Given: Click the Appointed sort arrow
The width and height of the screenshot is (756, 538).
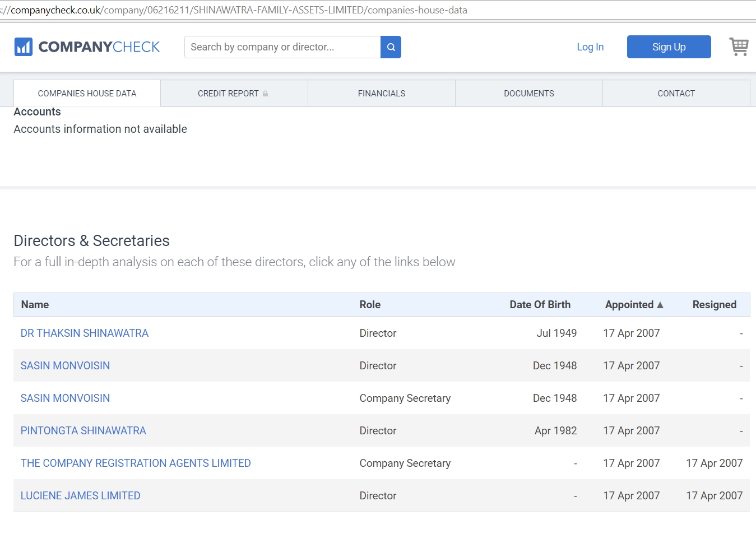Looking at the screenshot, I should pyautogui.click(x=660, y=305).
